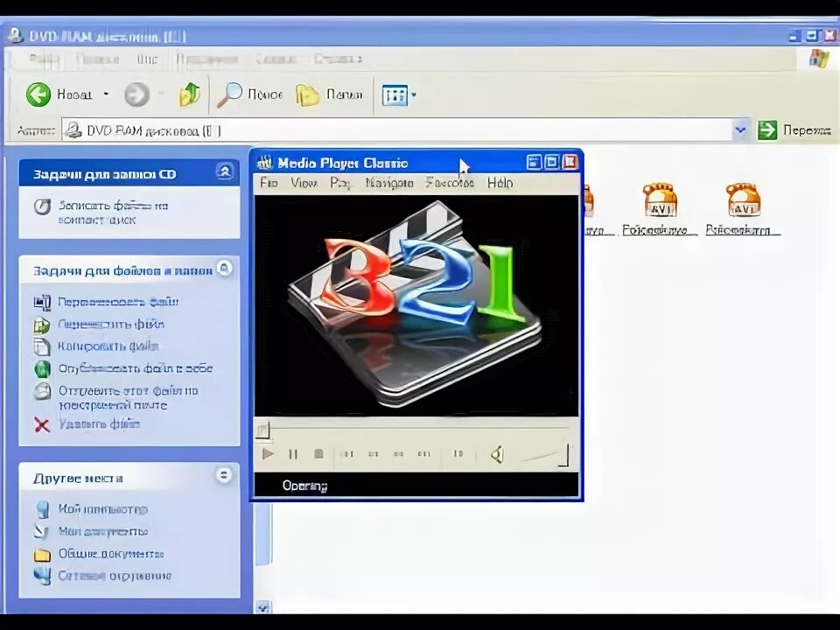Click the Move file icon in tasks

42,325
